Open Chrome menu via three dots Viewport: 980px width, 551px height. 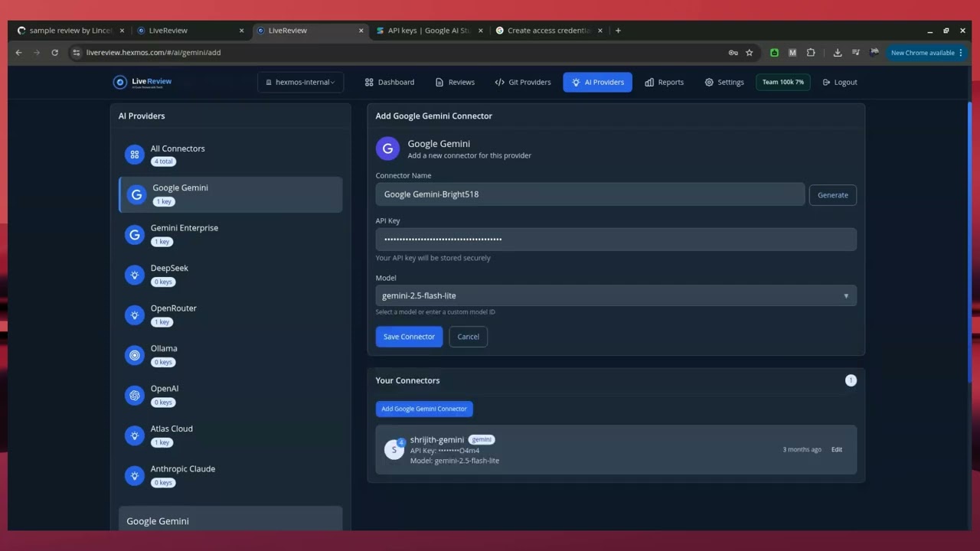(961, 53)
